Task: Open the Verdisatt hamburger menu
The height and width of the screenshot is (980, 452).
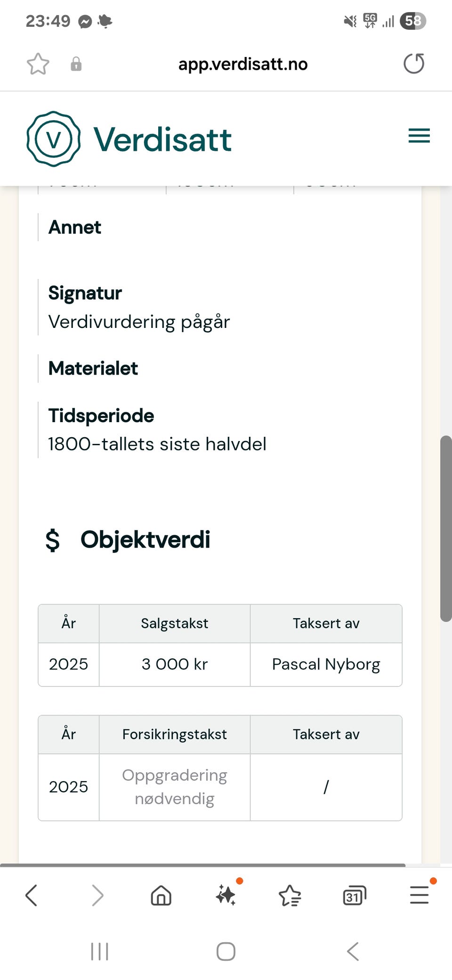Action: [419, 136]
